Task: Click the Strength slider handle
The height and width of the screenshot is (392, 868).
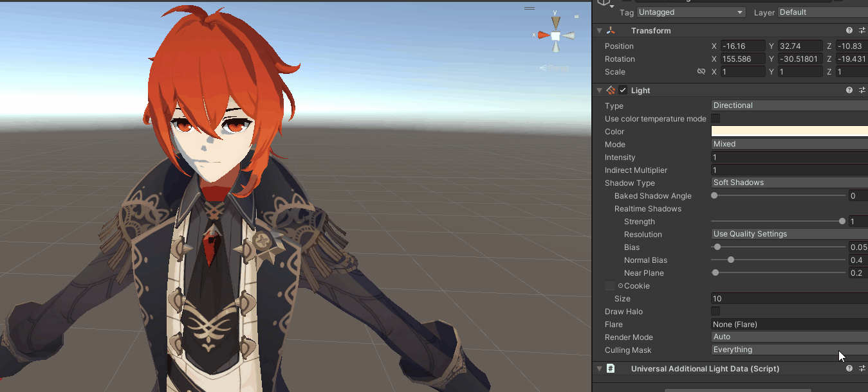Action: pyautogui.click(x=842, y=221)
